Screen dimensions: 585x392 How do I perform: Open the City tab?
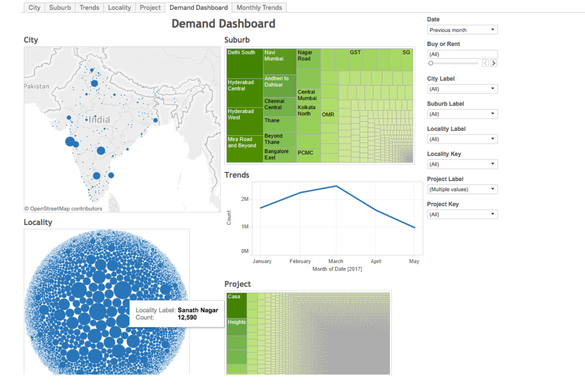click(34, 8)
